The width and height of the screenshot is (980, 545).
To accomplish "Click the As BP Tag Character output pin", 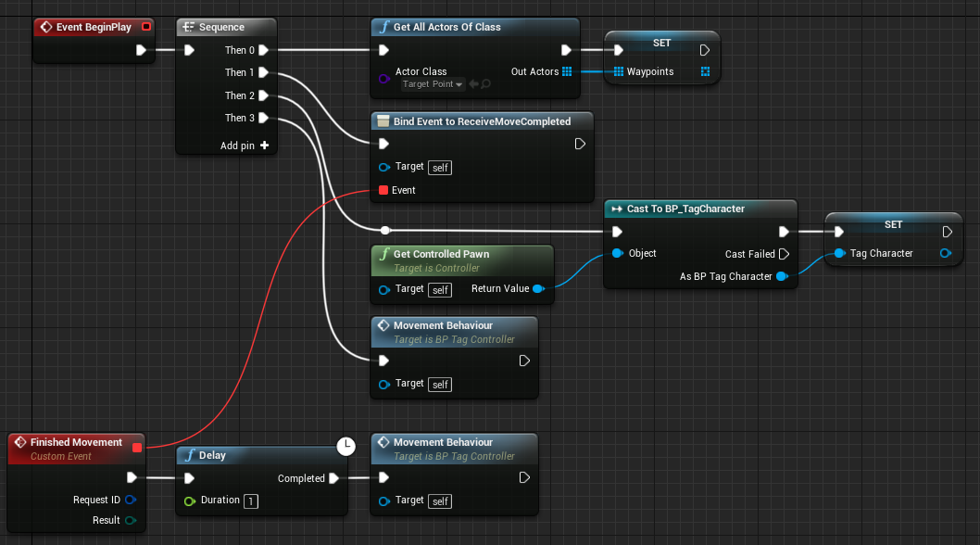I will (783, 275).
